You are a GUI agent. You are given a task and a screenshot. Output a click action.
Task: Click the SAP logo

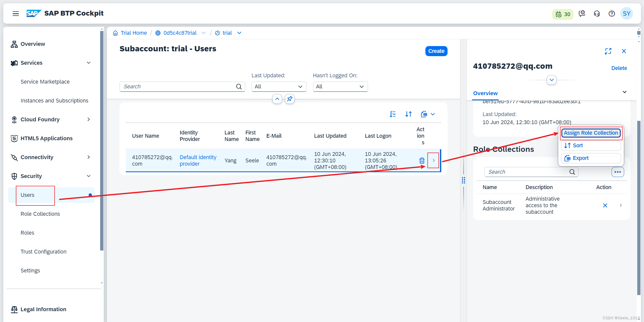[x=34, y=13]
